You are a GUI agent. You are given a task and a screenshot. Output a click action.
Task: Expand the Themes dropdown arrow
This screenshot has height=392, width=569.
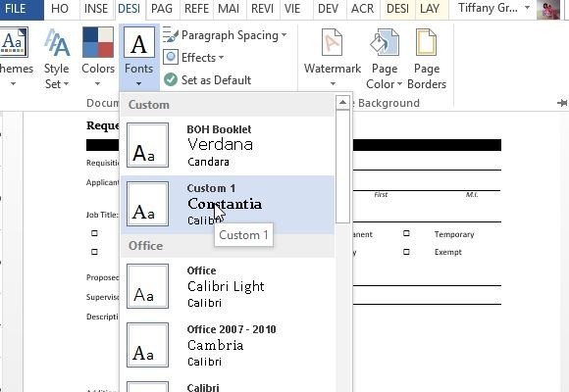point(13,84)
